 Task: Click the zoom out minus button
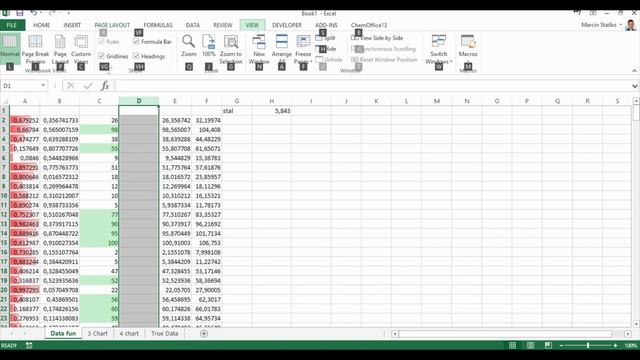coord(561,346)
